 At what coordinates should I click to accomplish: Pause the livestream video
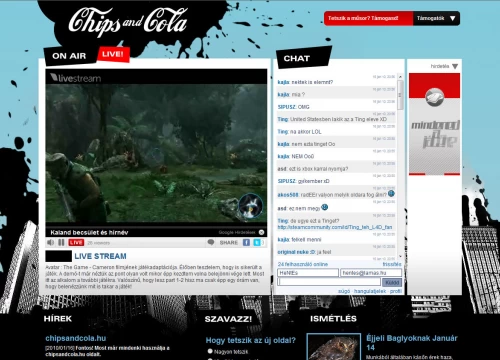pos(61,242)
